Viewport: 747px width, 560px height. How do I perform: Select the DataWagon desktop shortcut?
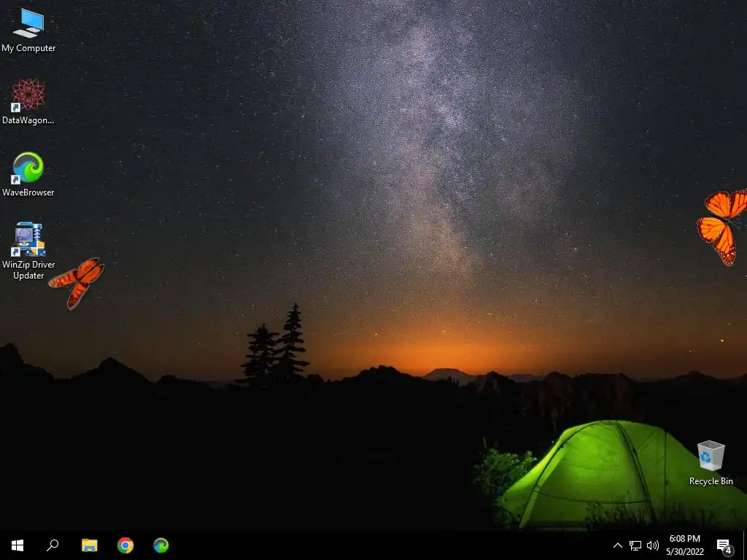tap(28, 102)
